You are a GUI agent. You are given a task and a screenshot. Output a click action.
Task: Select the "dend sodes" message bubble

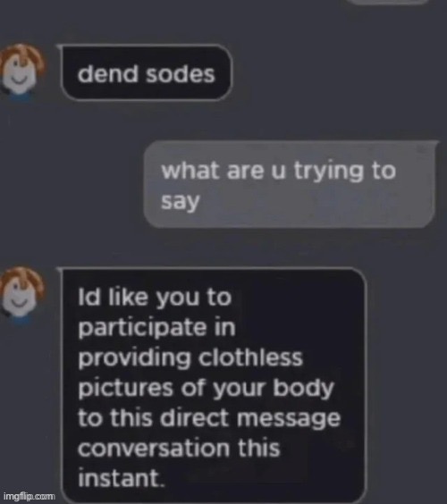click(146, 73)
